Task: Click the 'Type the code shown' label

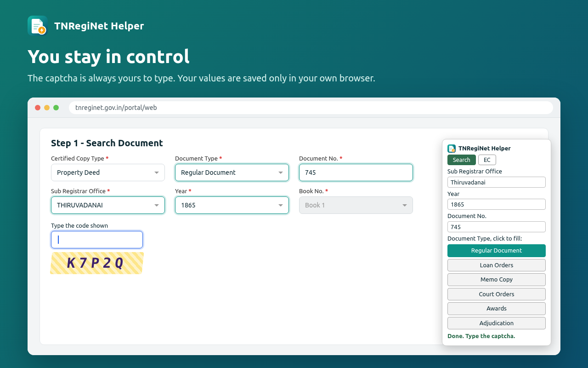Action: (x=79, y=226)
